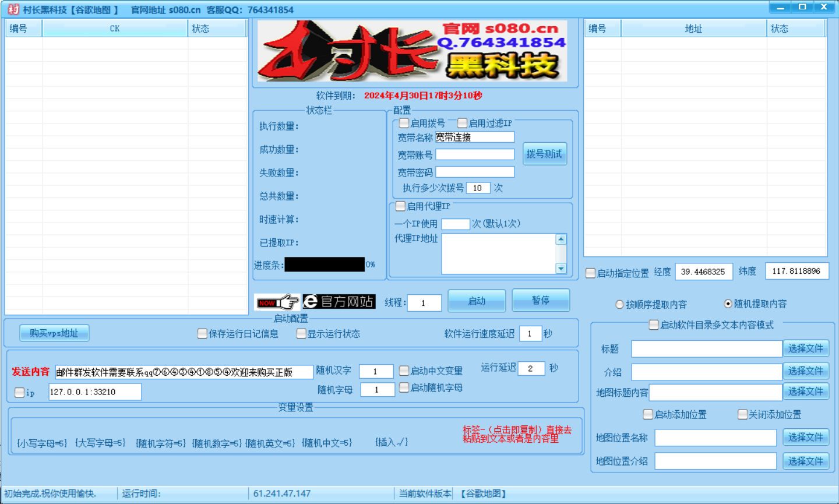The height and width of the screenshot is (504, 839).
Task: Click 选择文件 button for 地图标题内容
Action: [x=806, y=392]
